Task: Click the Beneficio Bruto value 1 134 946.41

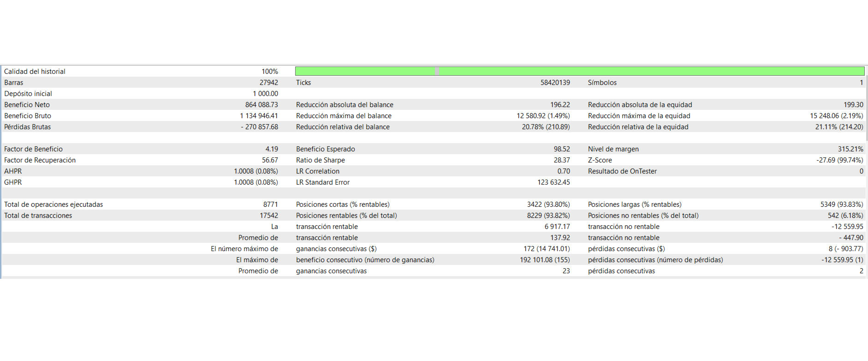Action: (x=259, y=116)
